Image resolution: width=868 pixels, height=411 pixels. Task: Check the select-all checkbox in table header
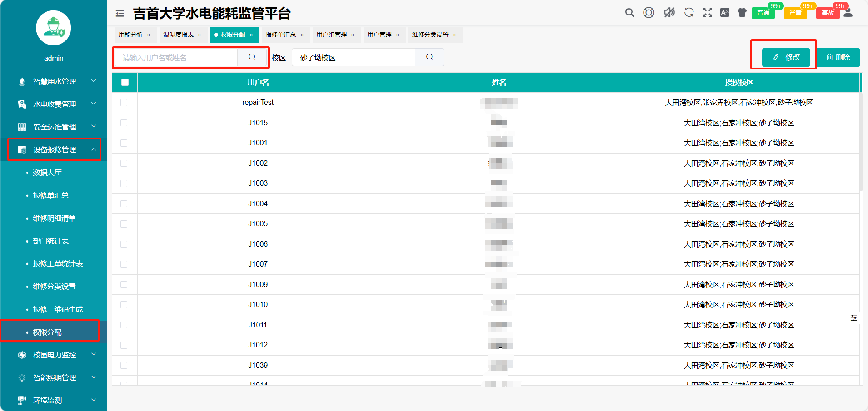click(x=125, y=83)
